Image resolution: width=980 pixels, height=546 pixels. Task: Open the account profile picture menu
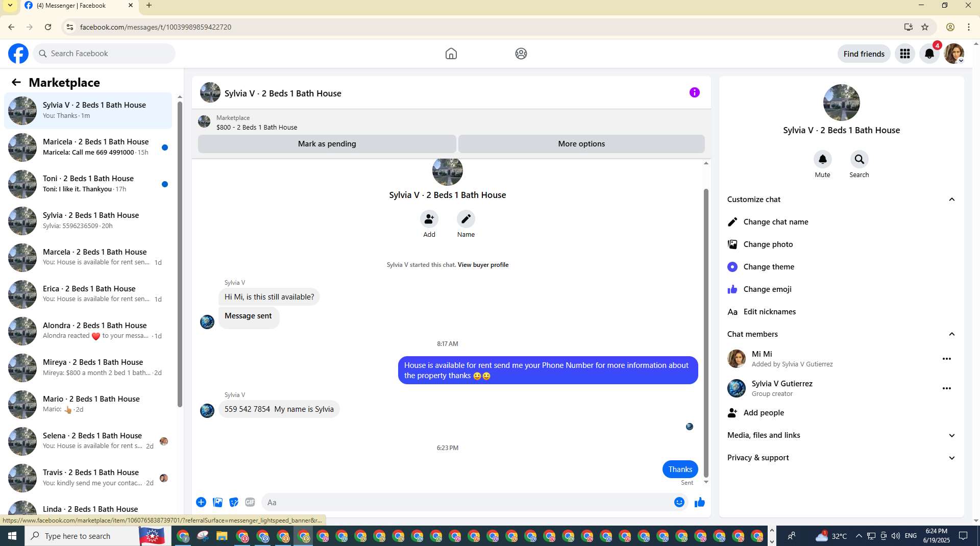[954, 54]
